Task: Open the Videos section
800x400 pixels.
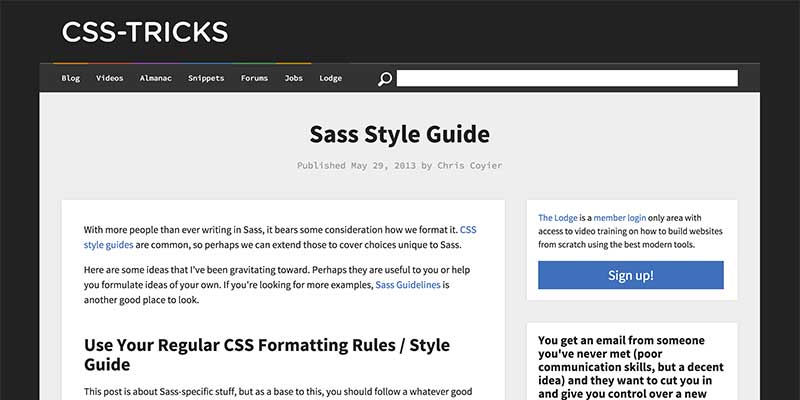Action: tap(110, 78)
